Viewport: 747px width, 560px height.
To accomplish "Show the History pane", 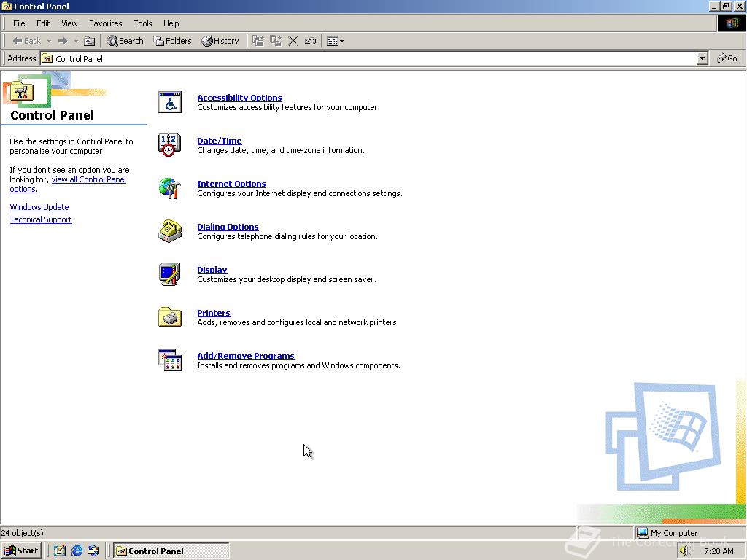I will (220, 41).
